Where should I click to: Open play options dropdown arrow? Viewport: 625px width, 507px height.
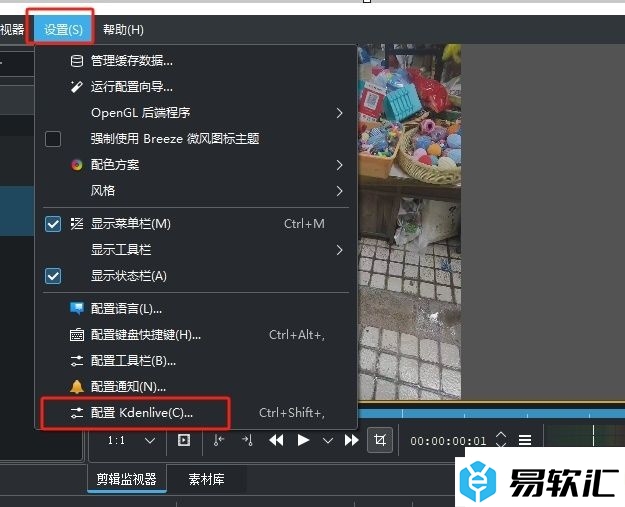pos(328,441)
